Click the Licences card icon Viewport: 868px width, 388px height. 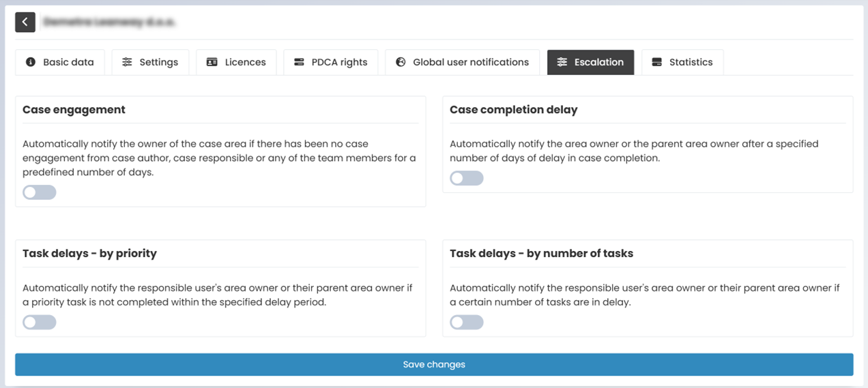pyautogui.click(x=212, y=62)
